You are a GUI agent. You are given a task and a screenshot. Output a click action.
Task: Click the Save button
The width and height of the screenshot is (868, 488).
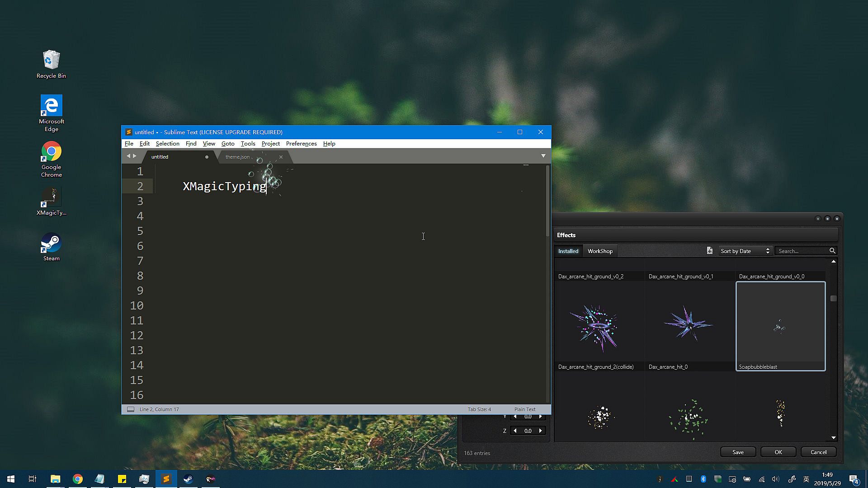click(x=738, y=452)
